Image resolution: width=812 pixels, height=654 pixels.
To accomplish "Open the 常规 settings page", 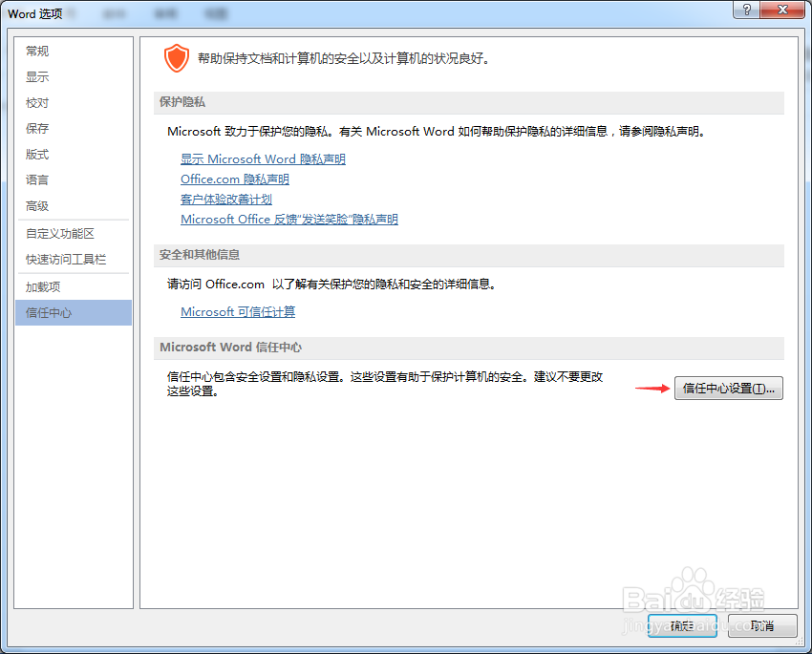I will (x=36, y=51).
